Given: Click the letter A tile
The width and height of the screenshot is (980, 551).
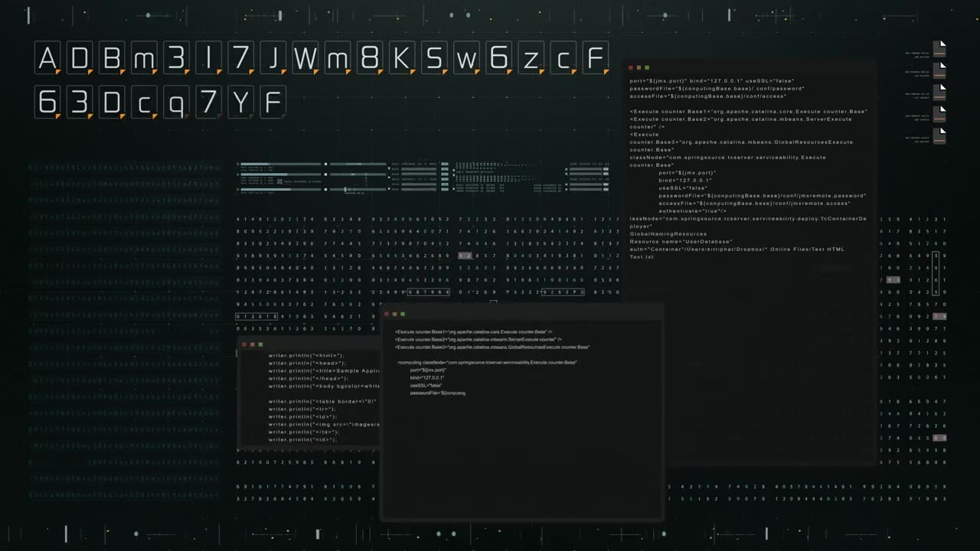Looking at the screenshot, I should pyautogui.click(x=47, y=58).
